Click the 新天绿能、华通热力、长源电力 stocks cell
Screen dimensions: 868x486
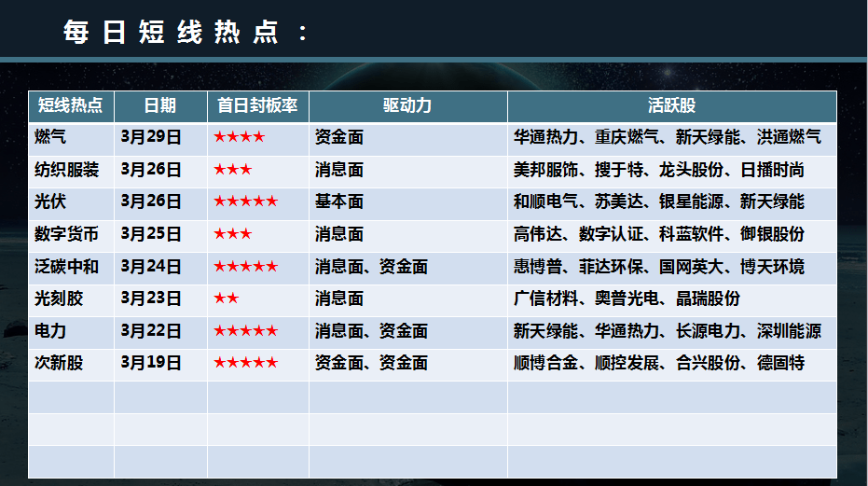[671, 331]
